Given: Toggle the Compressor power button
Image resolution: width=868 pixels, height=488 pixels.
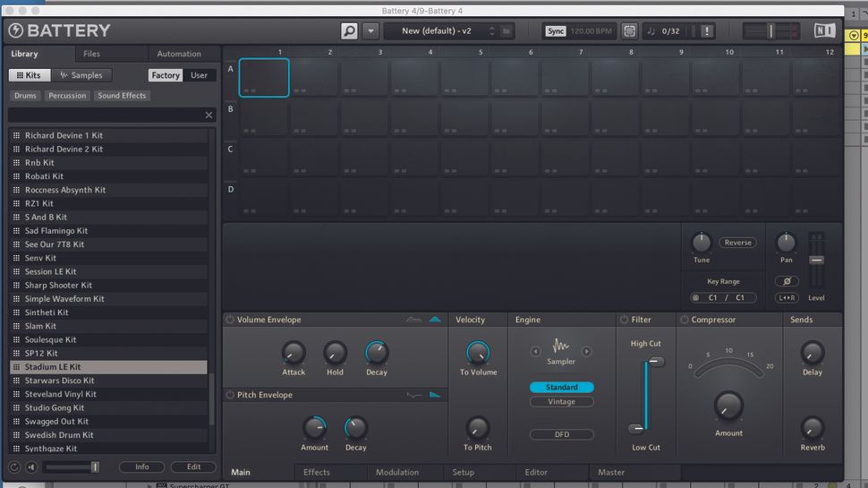Looking at the screenshot, I should (685, 320).
